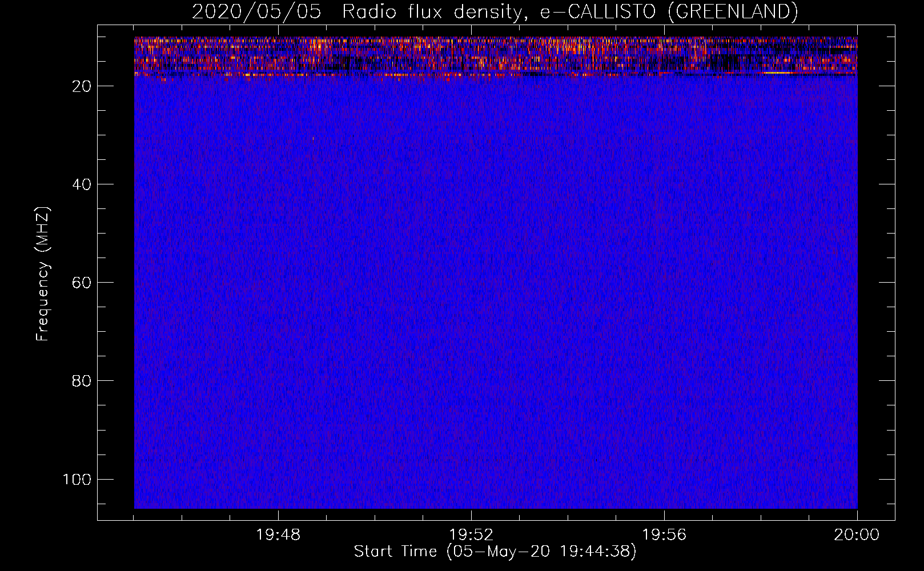Screen dimensions: 924x571
Task: Click the 100 MHz frequency tick label
Action: pyautogui.click(x=77, y=479)
